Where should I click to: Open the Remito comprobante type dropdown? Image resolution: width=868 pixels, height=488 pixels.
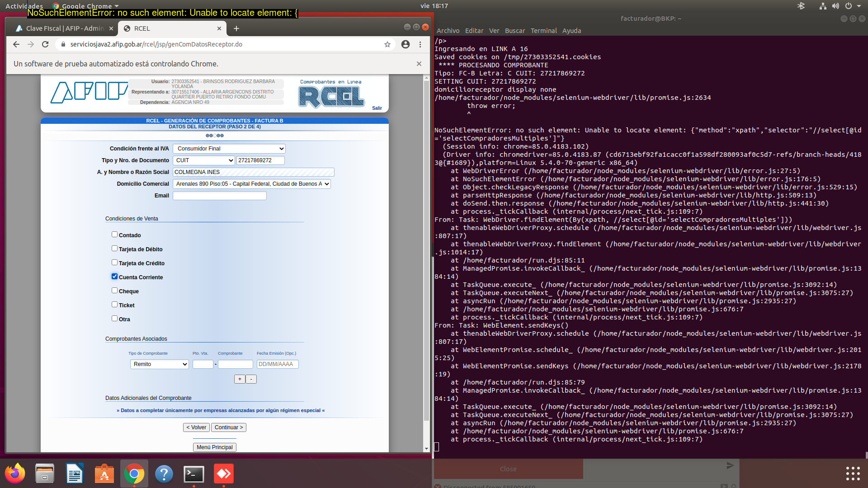(x=160, y=364)
